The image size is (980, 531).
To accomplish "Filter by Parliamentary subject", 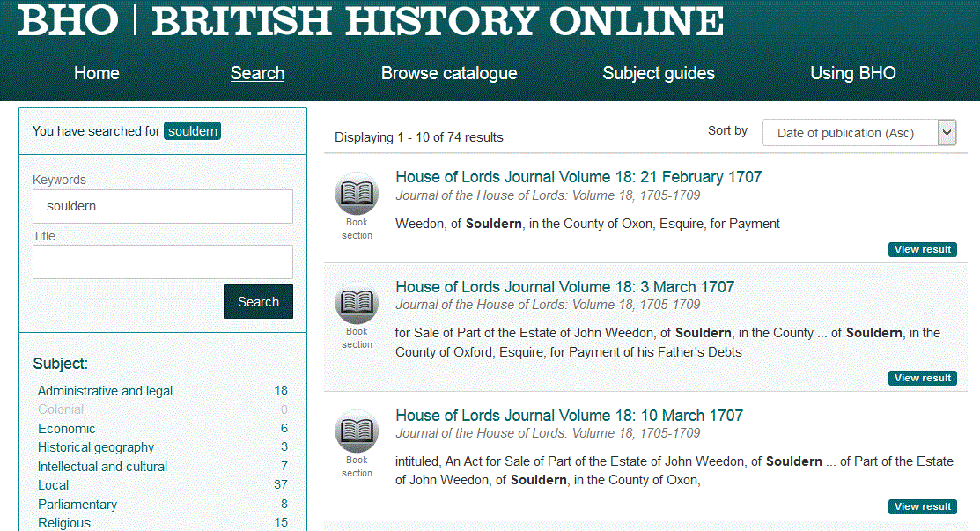I will pyautogui.click(x=77, y=504).
